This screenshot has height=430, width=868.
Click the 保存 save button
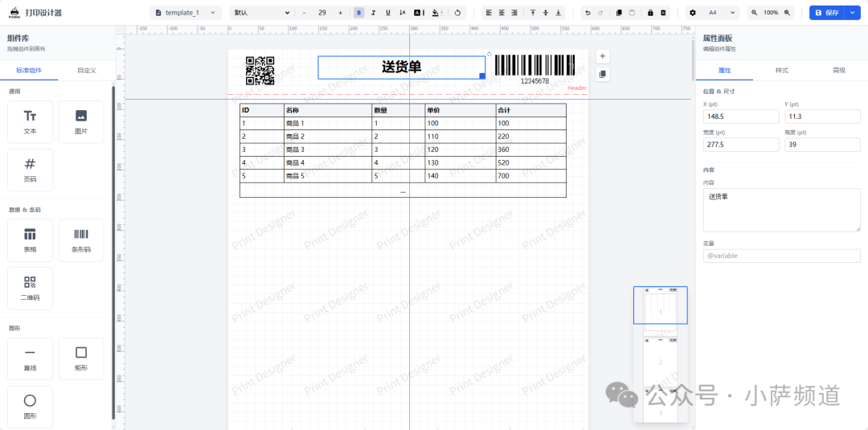point(827,13)
